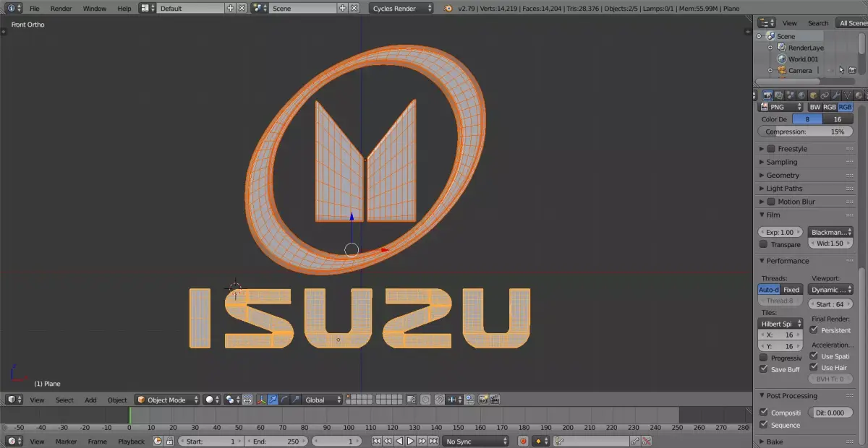Open the Data properties triangle tab
The width and height of the screenshot is (868, 448).
pos(847,95)
